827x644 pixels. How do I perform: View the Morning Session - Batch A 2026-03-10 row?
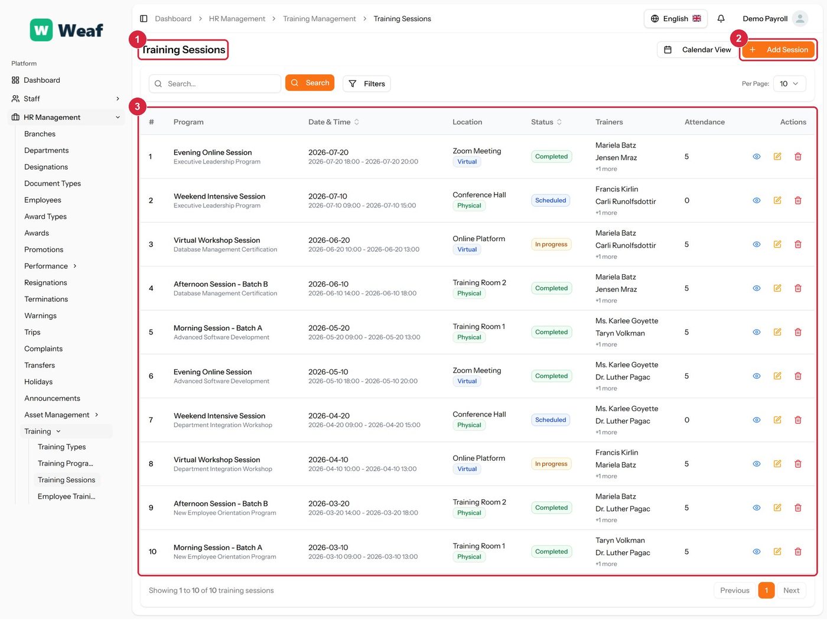[x=756, y=552]
